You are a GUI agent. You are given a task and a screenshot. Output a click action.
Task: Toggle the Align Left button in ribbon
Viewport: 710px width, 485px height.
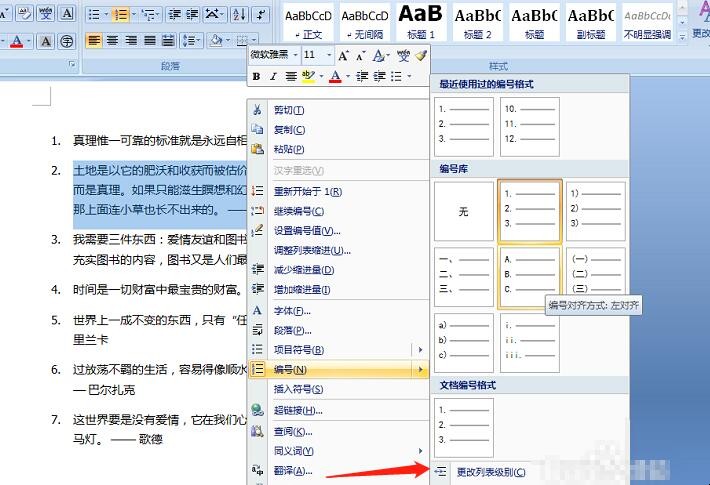(93, 41)
